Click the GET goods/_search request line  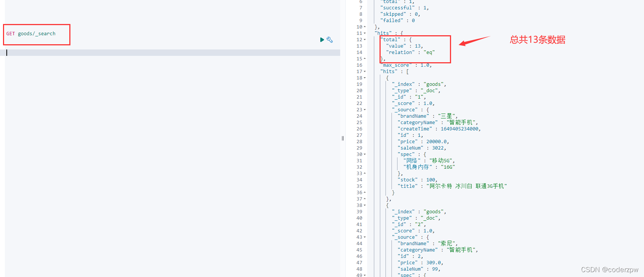pos(31,34)
